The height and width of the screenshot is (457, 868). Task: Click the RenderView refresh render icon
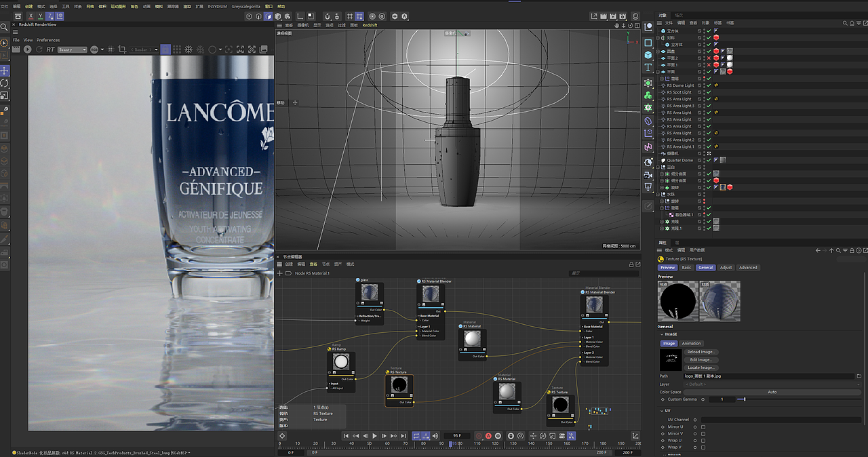click(x=39, y=49)
